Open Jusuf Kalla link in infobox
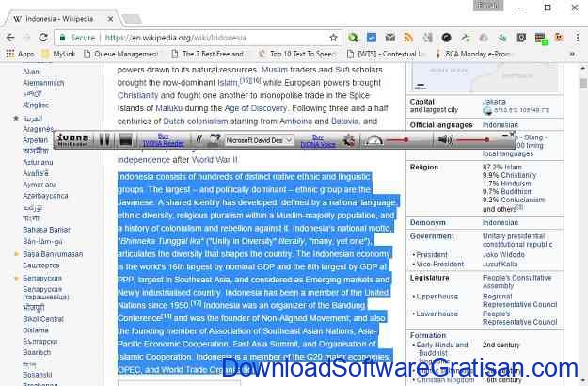This screenshot has height=386, width=588. (x=500, y=265)
